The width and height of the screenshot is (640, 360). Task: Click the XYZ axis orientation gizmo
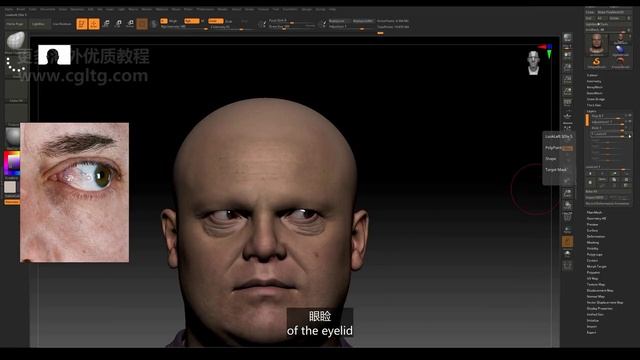click(546, 51)
